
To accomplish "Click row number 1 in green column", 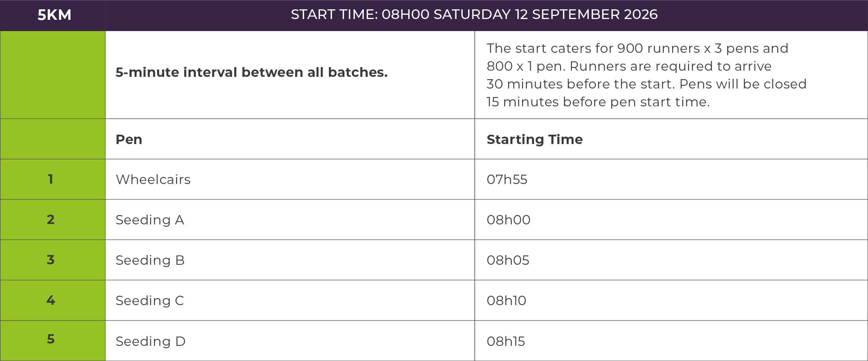I will pos(50,179).
